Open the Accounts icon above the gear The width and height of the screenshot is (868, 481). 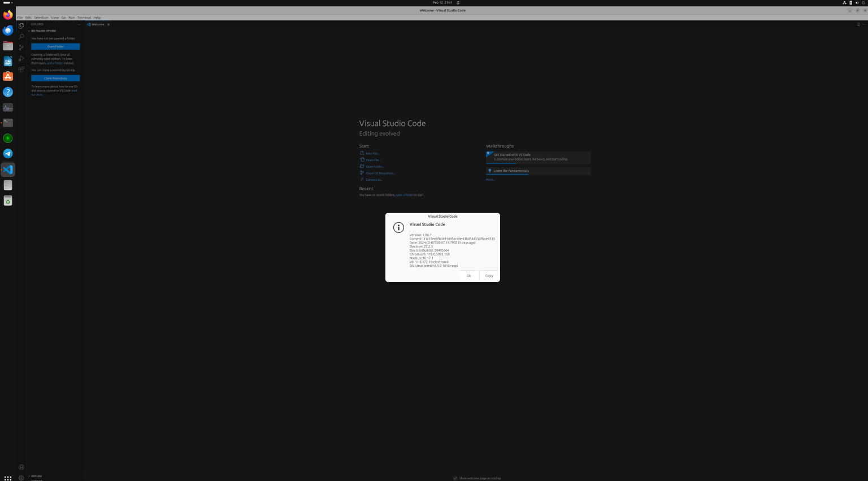[20, 467]
